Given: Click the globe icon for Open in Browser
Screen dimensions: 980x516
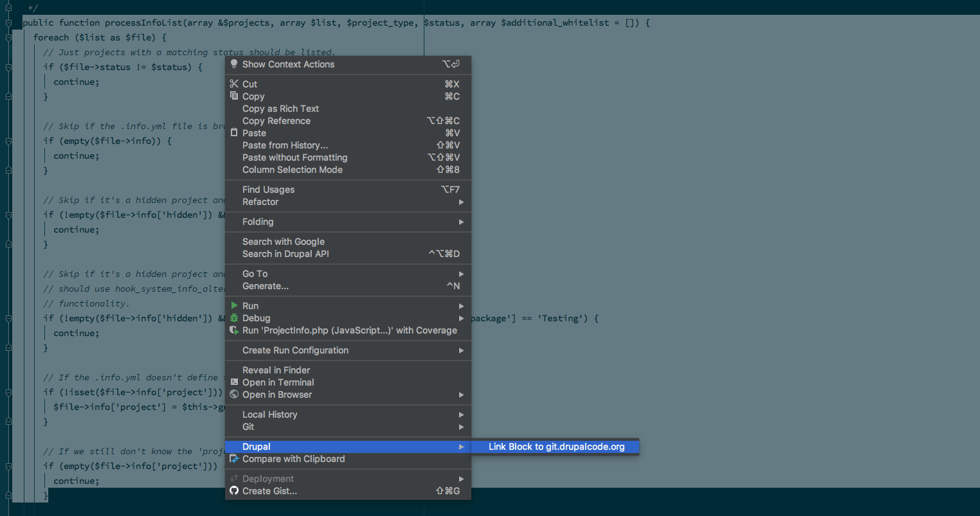Looking at the screenshot, I should [x=234, y=395].
